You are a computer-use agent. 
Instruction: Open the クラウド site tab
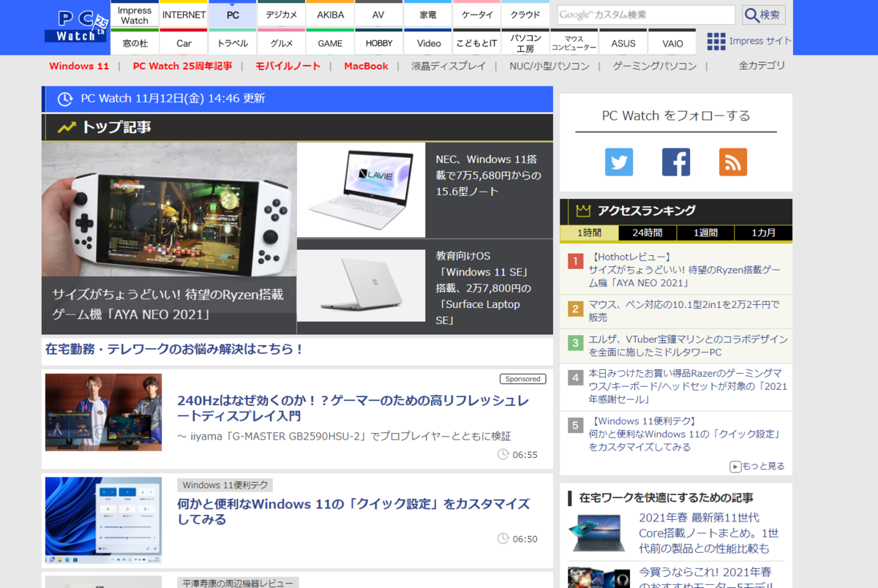(525, 15)
